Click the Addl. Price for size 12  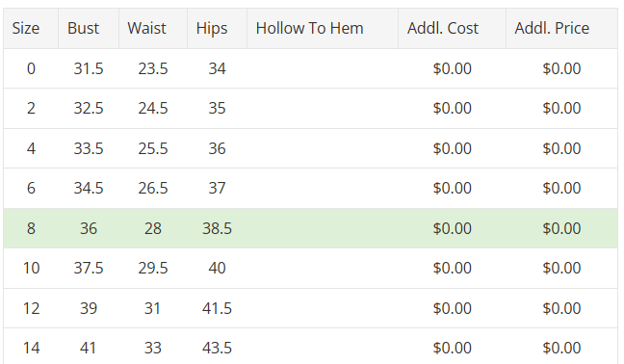click(561, 308)
